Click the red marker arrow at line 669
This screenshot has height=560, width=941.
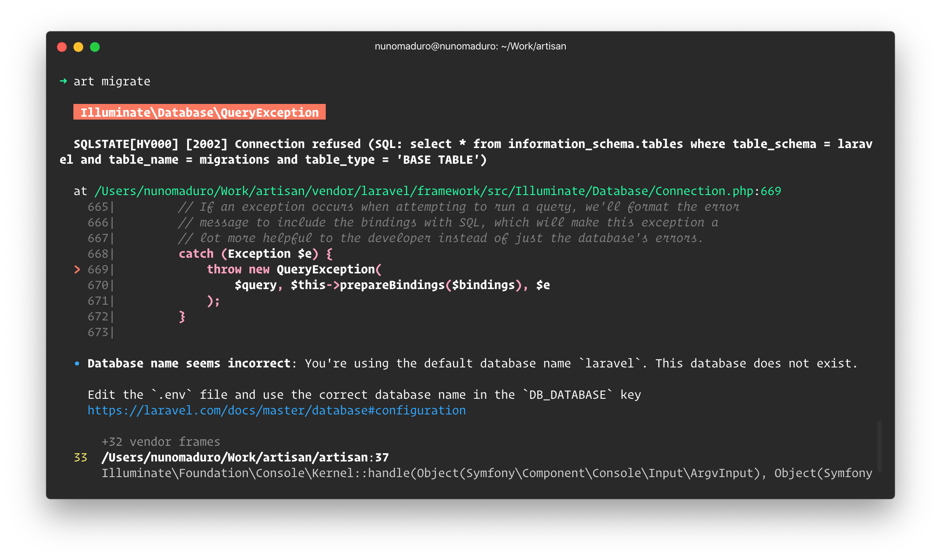[x=77, y=269]
